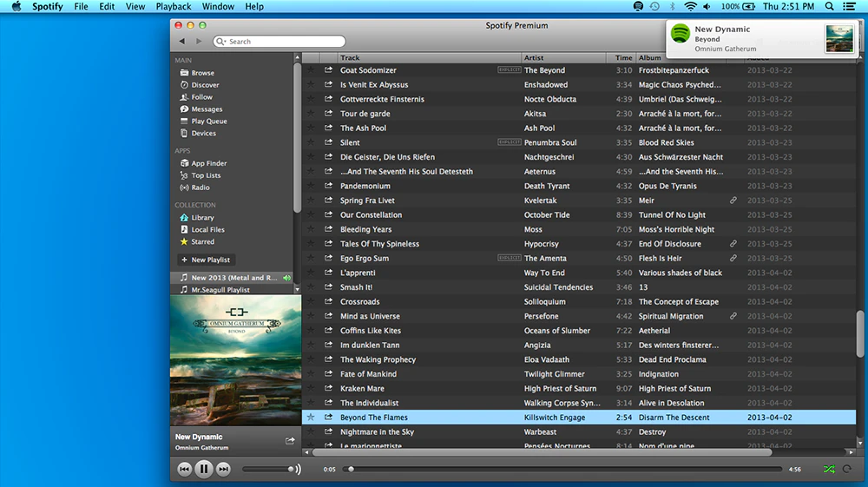Pause the current playback
The image size is (868, 487).
coord(204,470)
